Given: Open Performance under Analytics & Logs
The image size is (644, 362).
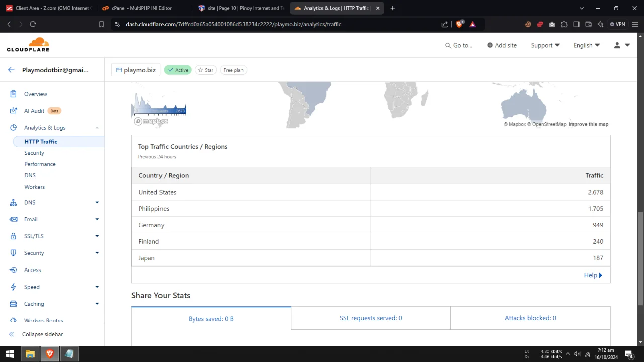Looking at the screenshot, I should coord(40,164).
